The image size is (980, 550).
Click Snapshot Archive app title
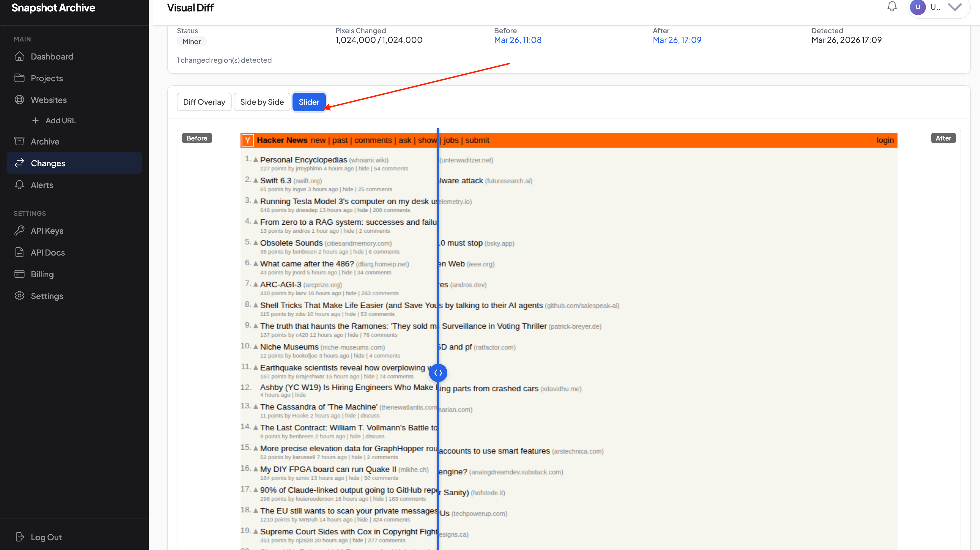pyautogui.click(x=53, y=8)
